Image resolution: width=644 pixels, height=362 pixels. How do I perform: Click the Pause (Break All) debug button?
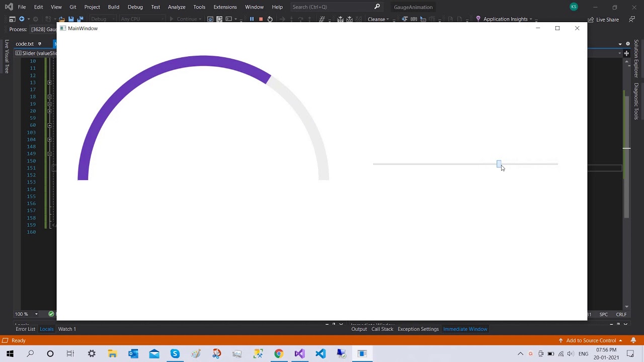point(252,19)
